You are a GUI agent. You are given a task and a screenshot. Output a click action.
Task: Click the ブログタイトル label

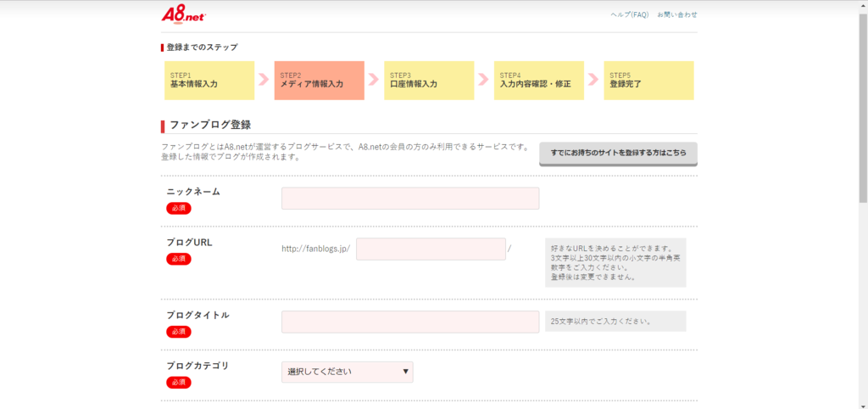coord(198,316)
